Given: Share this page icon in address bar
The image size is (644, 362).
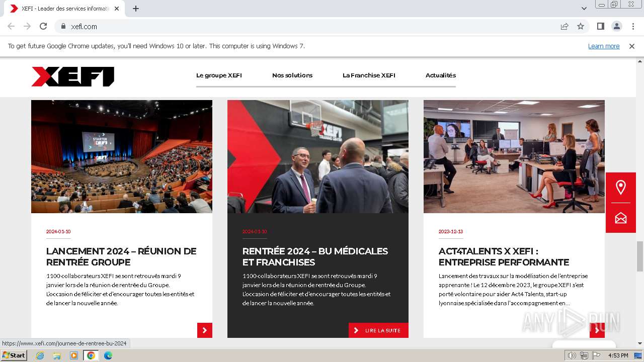Looking at the screenshot, I should pyautogui.click(x=565, y=26).
